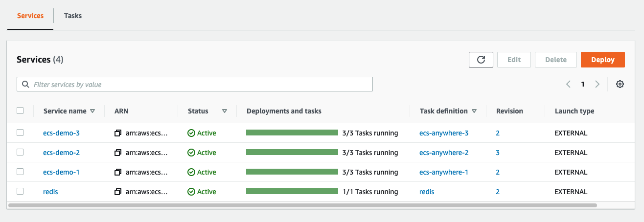Select the Services tab
The image size is (644, 222).
tap(30, 16)
